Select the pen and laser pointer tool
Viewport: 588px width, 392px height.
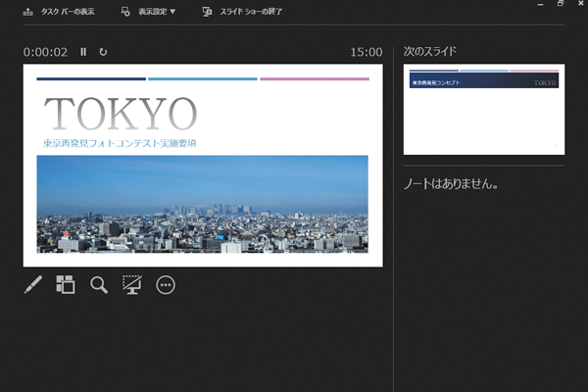point(33,285)
